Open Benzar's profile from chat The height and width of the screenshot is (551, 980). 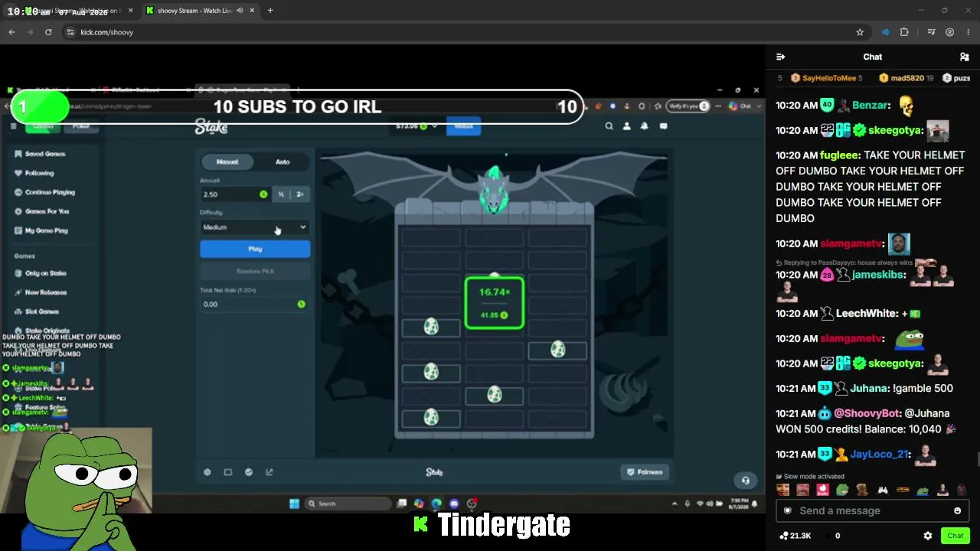coord(870,106)
